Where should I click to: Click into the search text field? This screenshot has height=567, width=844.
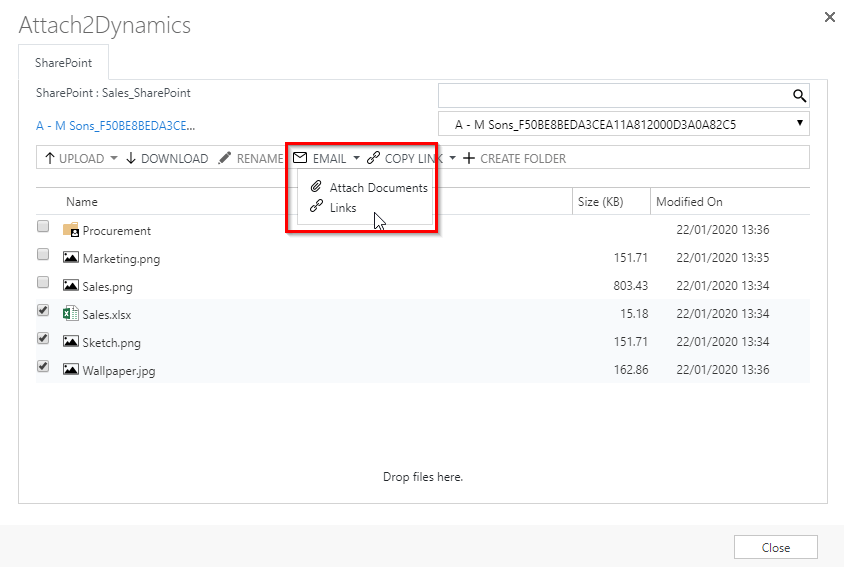pos(614,96)
